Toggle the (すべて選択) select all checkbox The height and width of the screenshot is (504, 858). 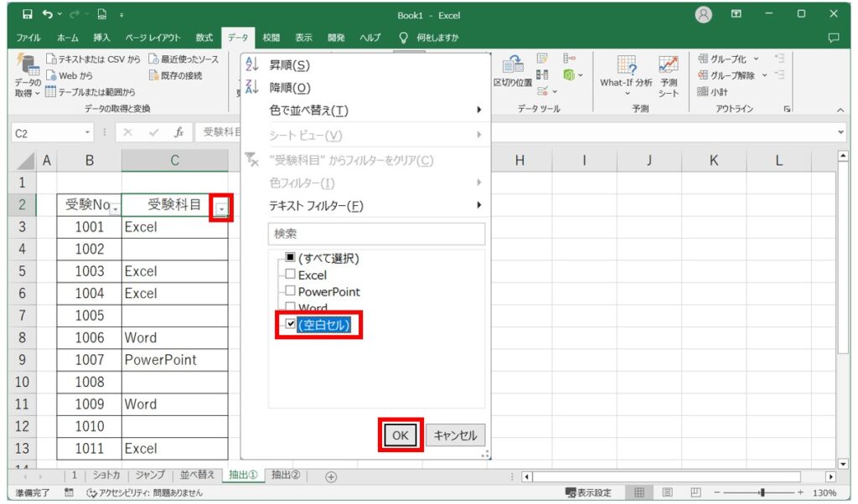point(290,258)
